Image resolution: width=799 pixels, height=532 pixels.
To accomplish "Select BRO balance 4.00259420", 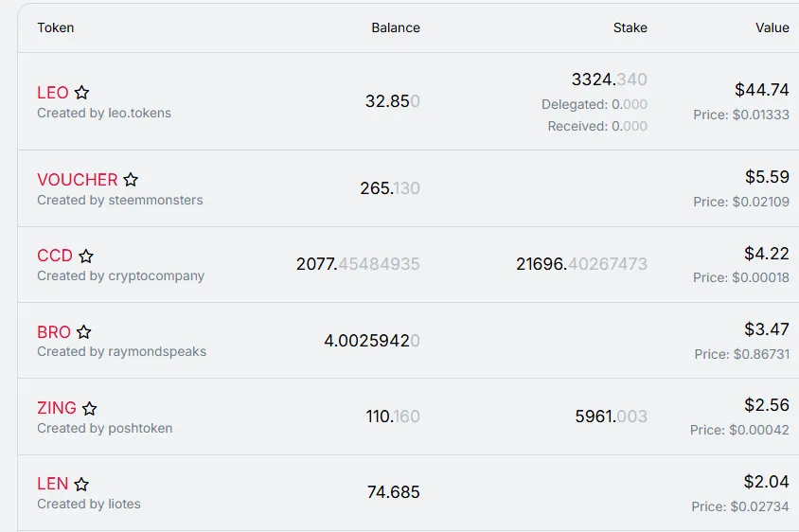I will pyautogui.click(x=372, y=341).
